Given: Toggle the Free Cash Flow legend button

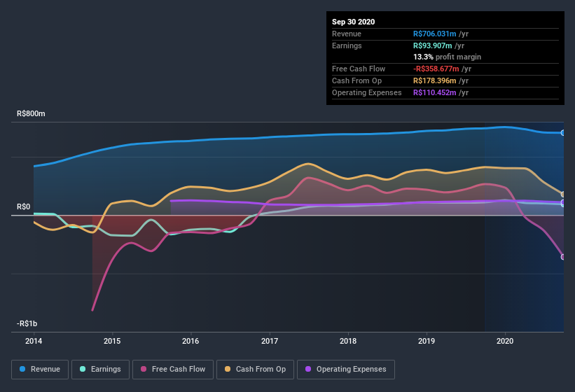Looking at the screenshot, I should (173, 370).
